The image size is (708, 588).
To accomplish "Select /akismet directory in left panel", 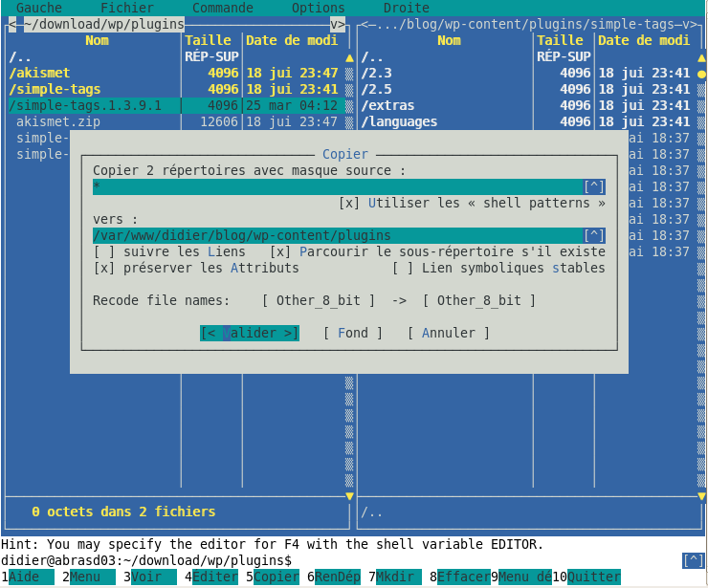I will pos(177,73).
